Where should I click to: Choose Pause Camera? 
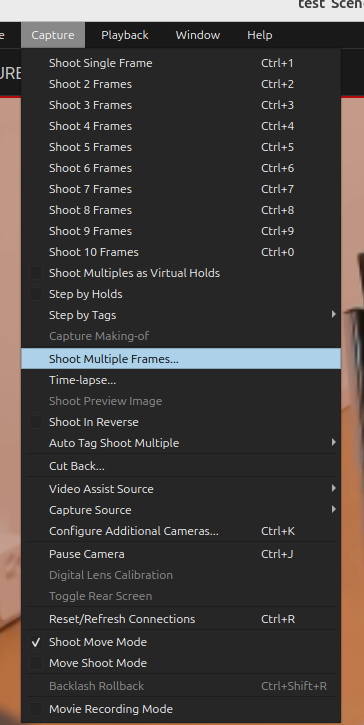[181, 554]
